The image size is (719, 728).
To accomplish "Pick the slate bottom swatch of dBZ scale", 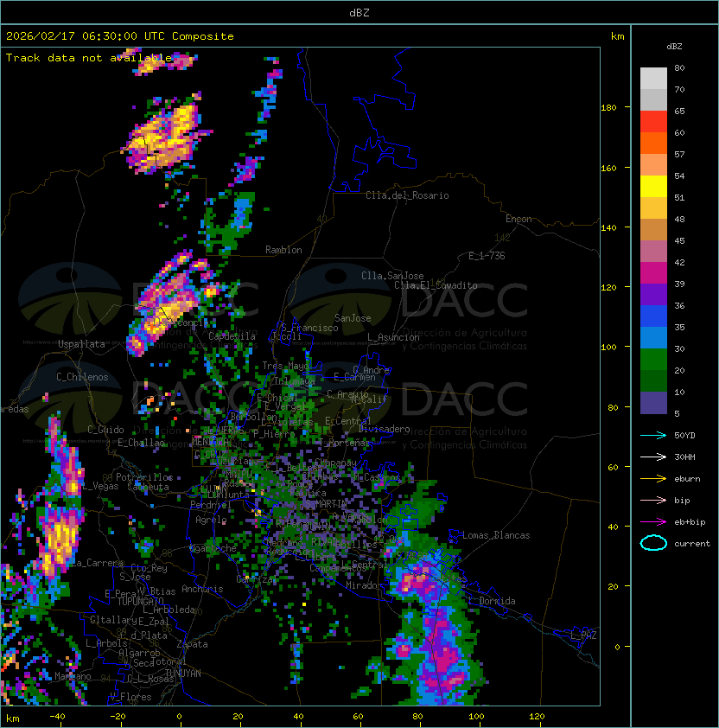I will pyautogui.click(x=653, y=403).
